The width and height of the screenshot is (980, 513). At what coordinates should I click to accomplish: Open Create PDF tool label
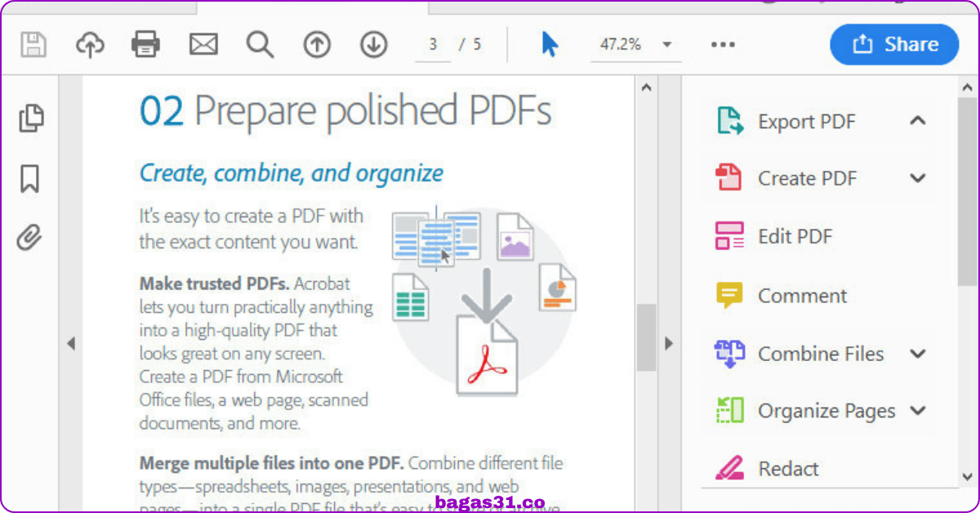(808, 178)
